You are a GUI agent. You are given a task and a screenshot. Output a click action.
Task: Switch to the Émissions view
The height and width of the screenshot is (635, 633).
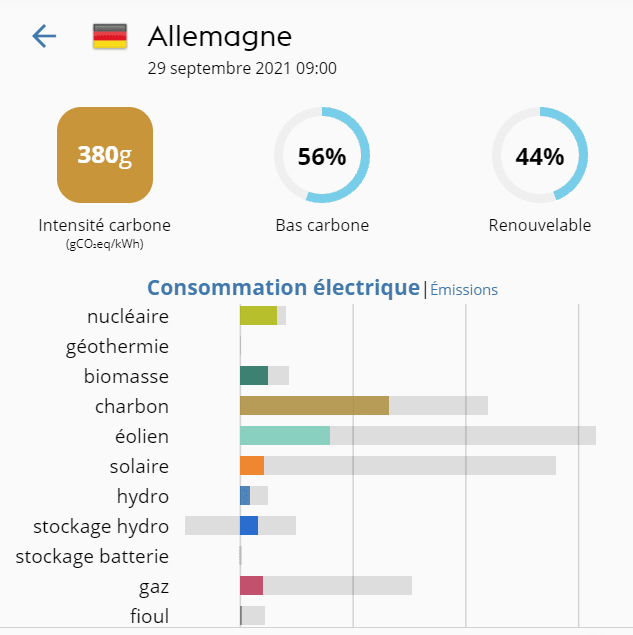click(464, 290)
